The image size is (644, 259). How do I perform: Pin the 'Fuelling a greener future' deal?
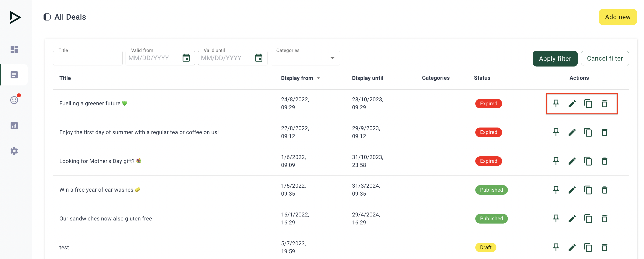pyautogui.click(x=556, y=103)
